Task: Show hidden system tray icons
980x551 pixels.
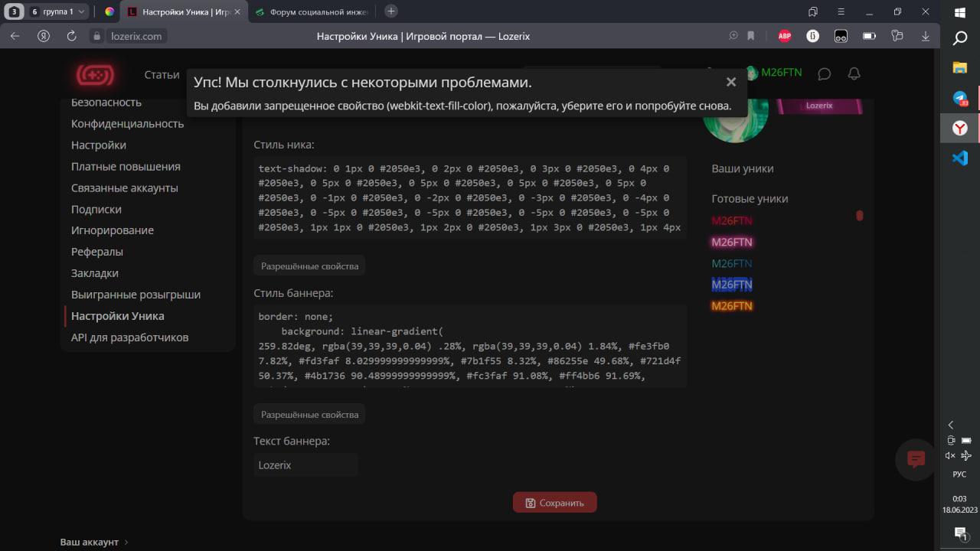Action: [951, 425]
